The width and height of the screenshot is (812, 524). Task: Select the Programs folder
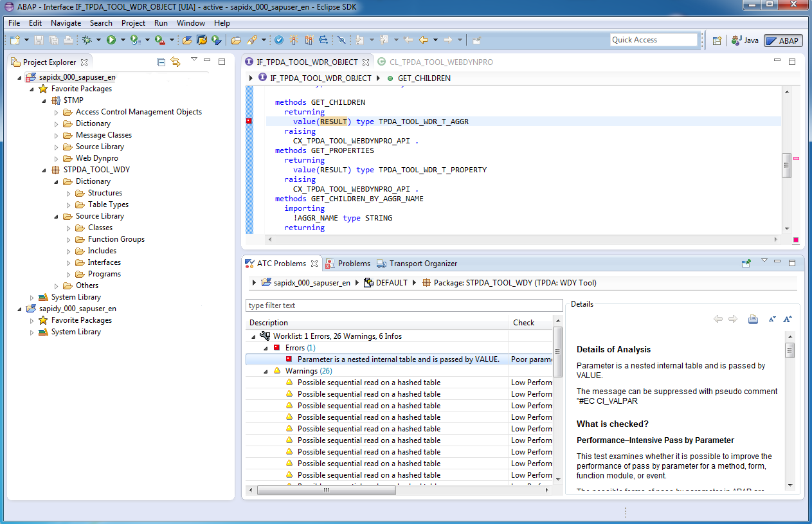click(x=104, y=274)
